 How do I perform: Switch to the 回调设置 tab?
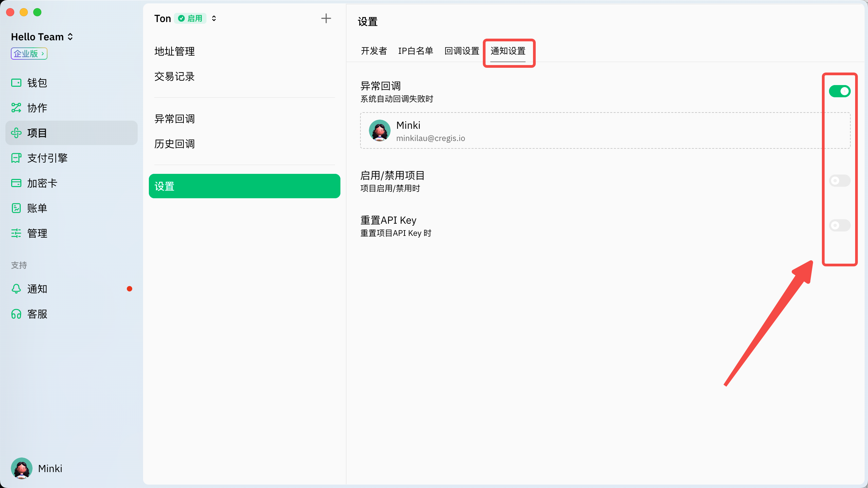(x=461, y=51)
